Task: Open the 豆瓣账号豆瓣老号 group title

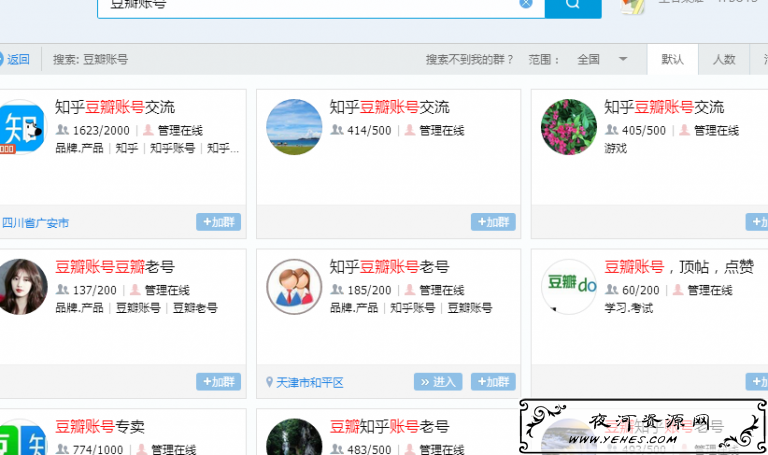Action: click(x=115, y=267)
